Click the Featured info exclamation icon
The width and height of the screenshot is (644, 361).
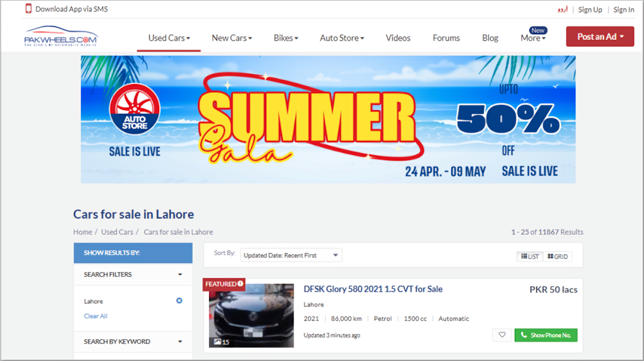(240, 284)
